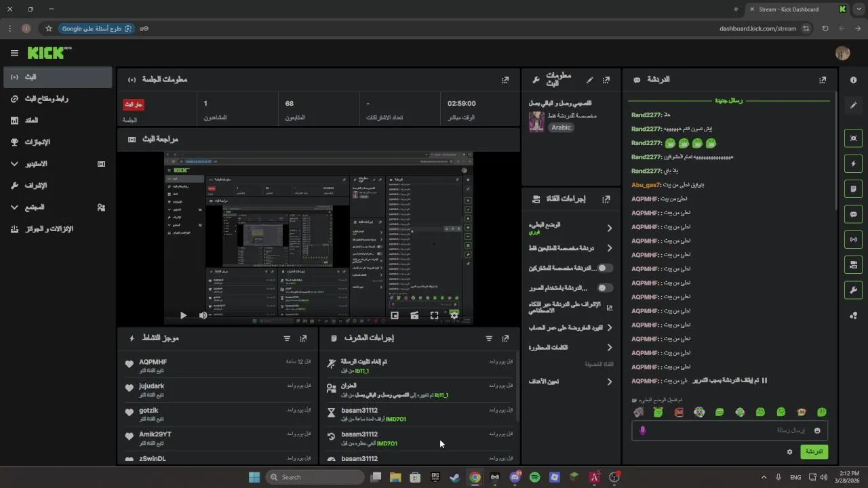The height and width of the screenshot is (488, 868).
Task: Toggle chat bubble widget in right sidebar
Action: point(853,214)
